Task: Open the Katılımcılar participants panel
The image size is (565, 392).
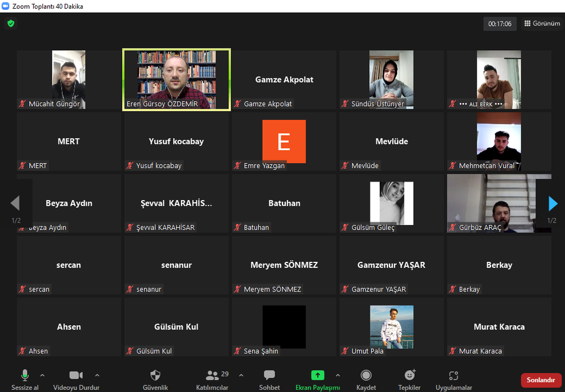Action: pos(212,376)
